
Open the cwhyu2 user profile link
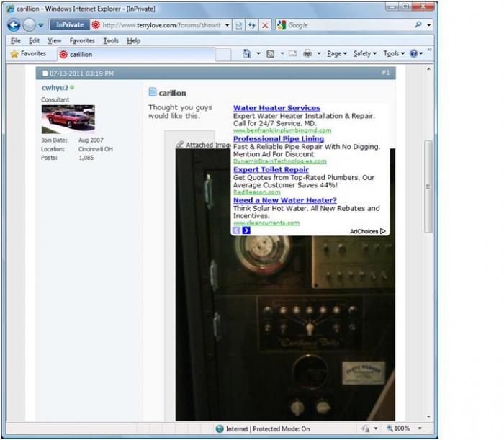[x=55, y=88]
